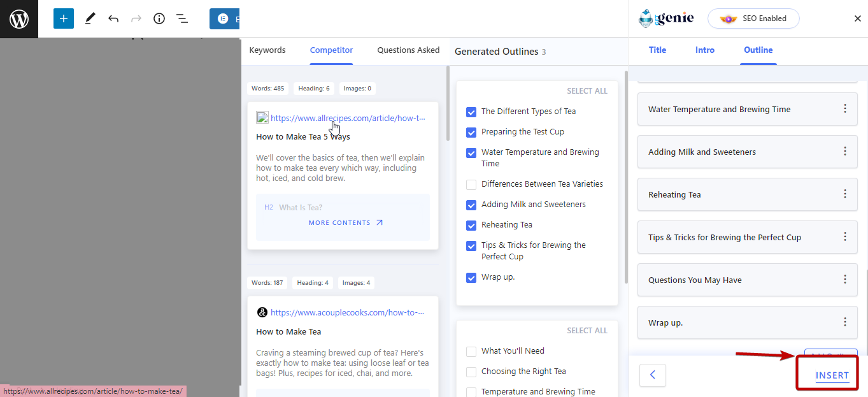Click the Reheating Tea outline field
Image resolution: width=868 pixels, height=397 pixels.
tap(747, 195)
